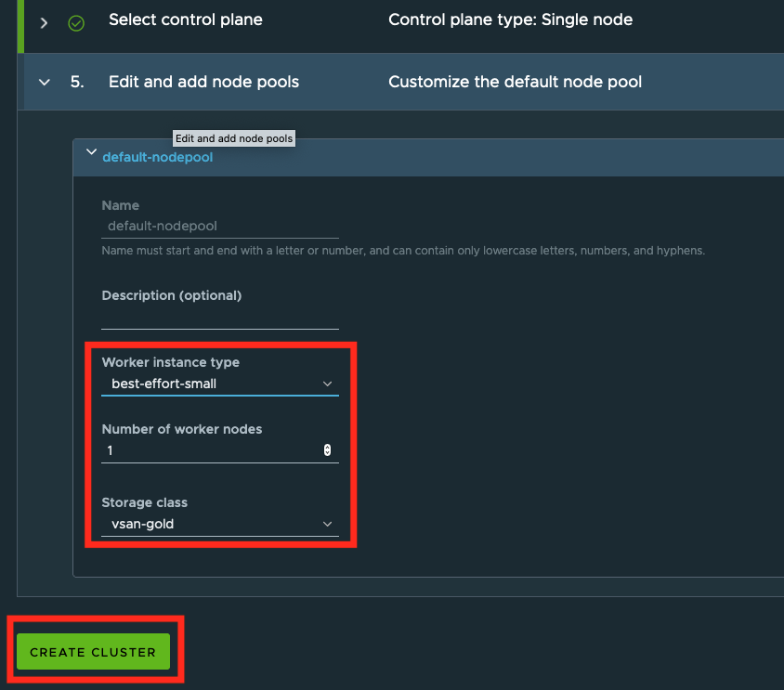Click the Number of worker nodes value field
Image resolution: width=784 pixels, height=690 pixels.
click(x=214, y=449)
